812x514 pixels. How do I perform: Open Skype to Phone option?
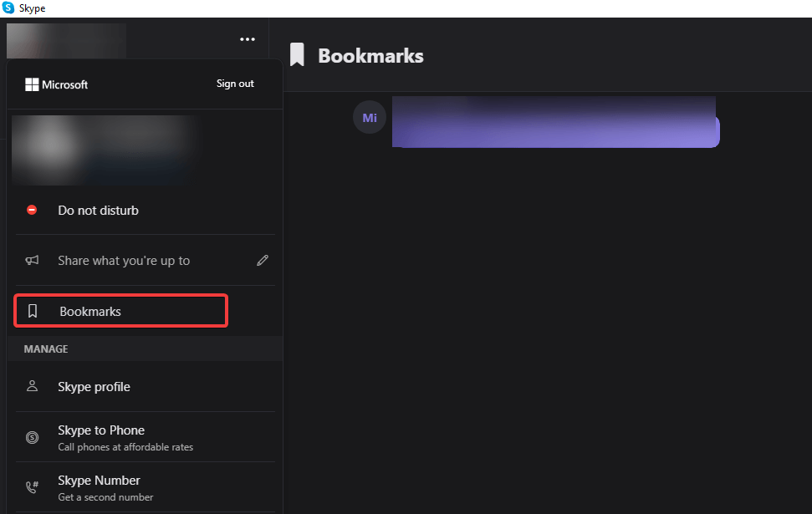[145, 437]
